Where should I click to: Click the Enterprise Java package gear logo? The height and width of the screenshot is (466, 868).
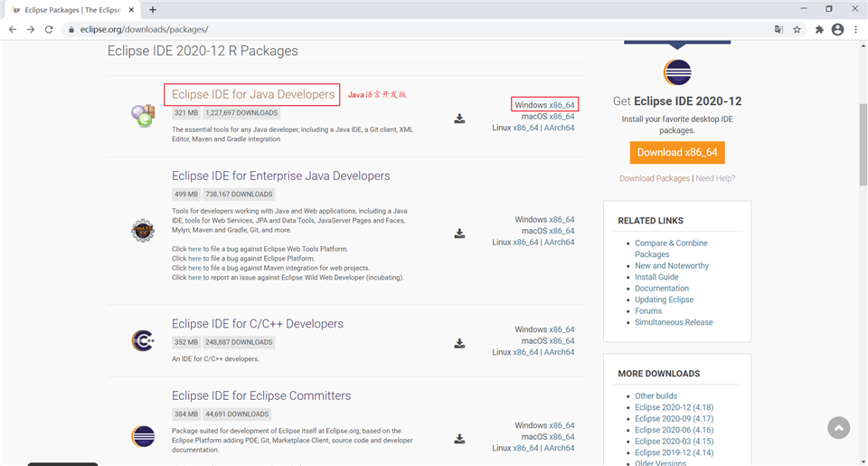tap(143, 230)
